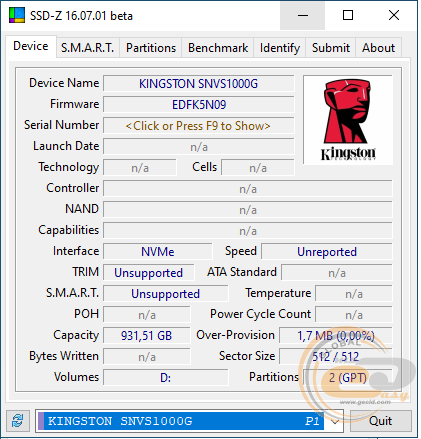Click the Capacity value 931,51 GB
The width and height of the screenshot is (421, 439).
pos(147,336)
